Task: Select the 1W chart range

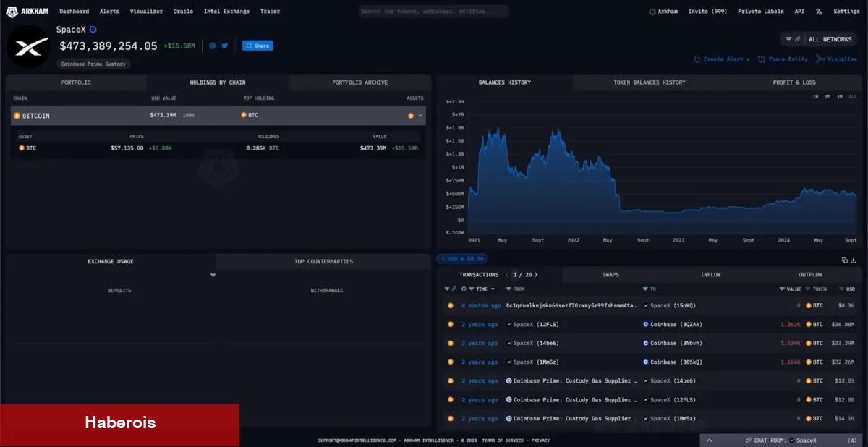Action: tap(815, 96)
